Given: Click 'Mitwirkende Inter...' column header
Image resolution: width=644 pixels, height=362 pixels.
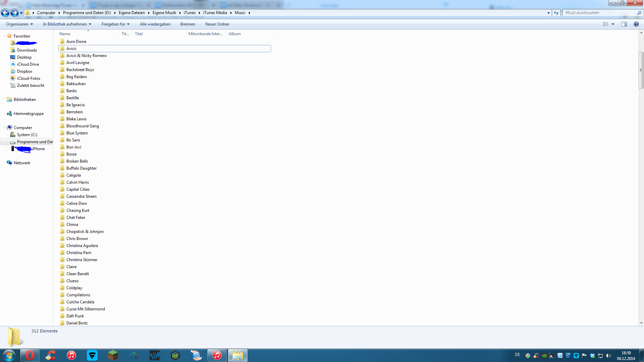Looking at the screenshot, I should 206,34.
